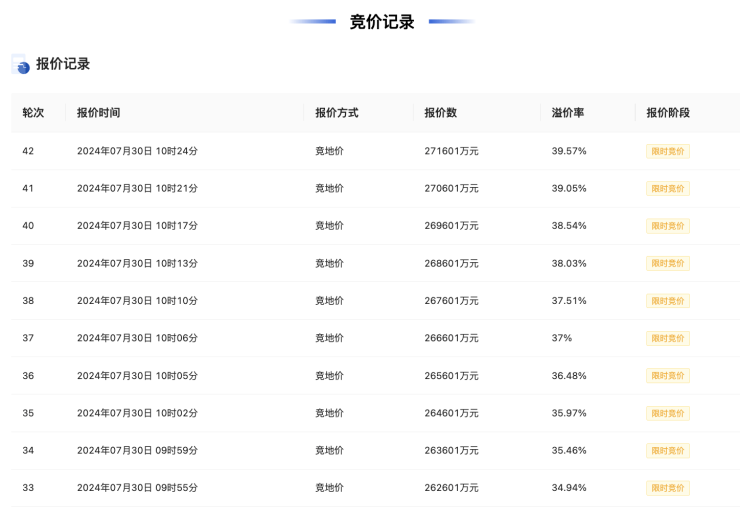
Task: Select the 报价时间 column header
Action: (98, 113)
